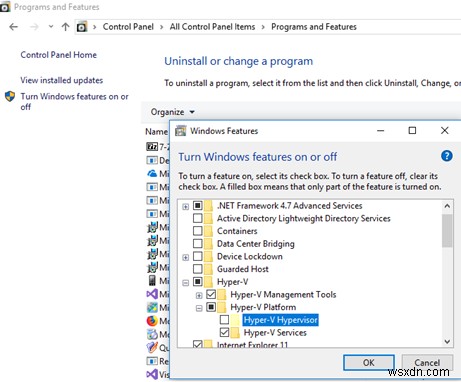Select the OneDrive cloud icon in program list
Viewport: 461px width, 382px height.
click(152, 173)
